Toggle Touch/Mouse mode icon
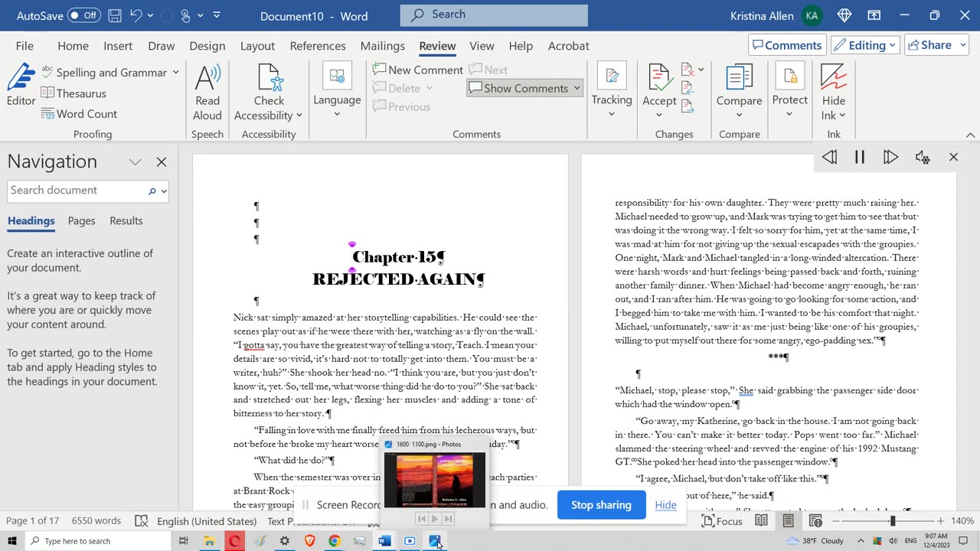This screenshot has height=551, width=980. [x=185, y=15]
